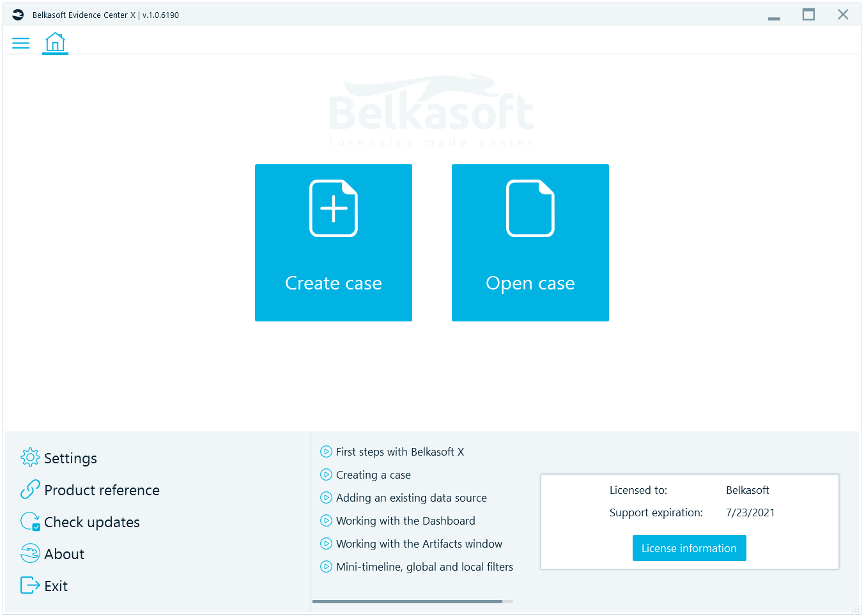Screen dimensions: 864x616
Task: Play icon for Working with the Dashboard
Action: coord(326,521)
